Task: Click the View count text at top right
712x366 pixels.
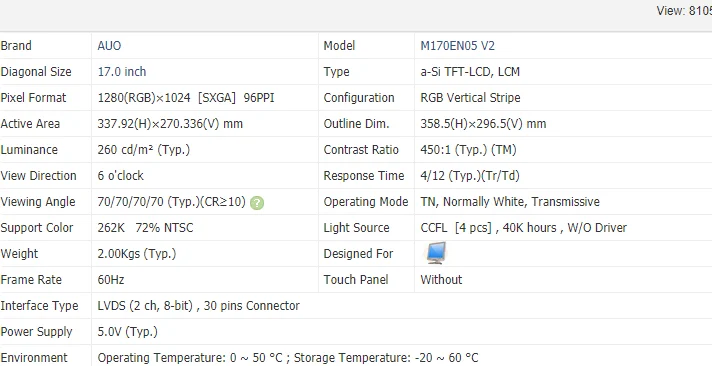Action: (684, 11)
